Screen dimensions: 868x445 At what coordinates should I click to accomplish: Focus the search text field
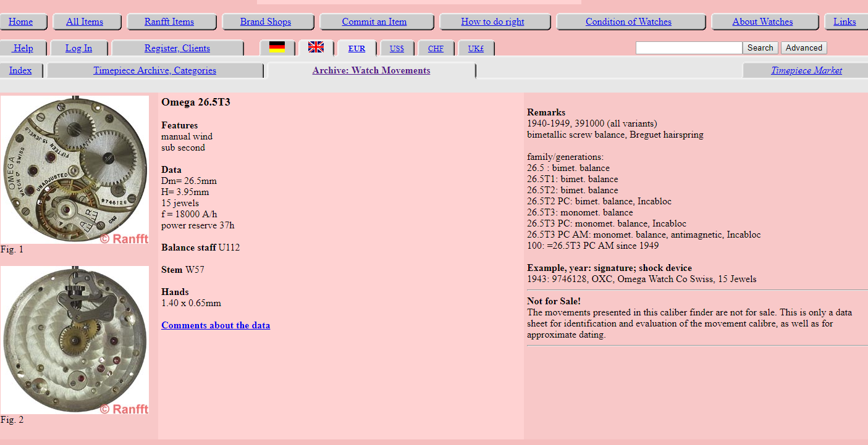[689, 48]
